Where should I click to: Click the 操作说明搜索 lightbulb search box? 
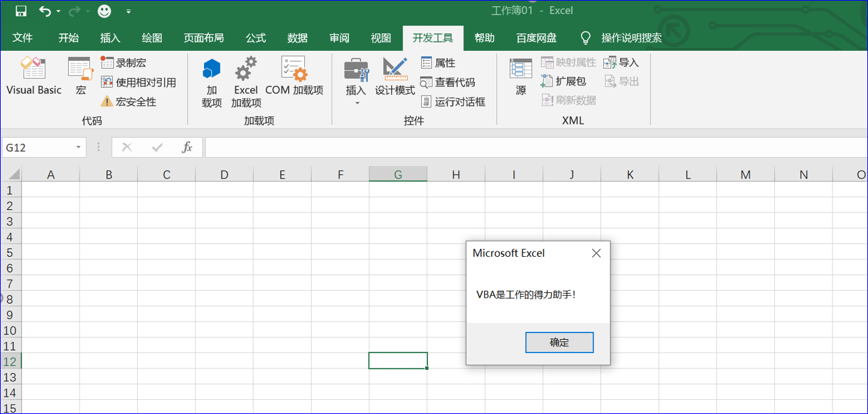(x=622, y=38)
